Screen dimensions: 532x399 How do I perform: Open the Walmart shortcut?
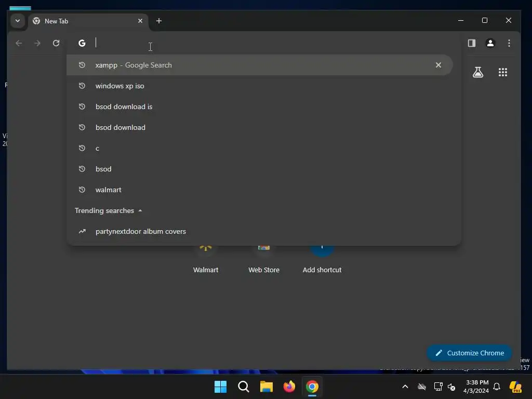(206, 260)
